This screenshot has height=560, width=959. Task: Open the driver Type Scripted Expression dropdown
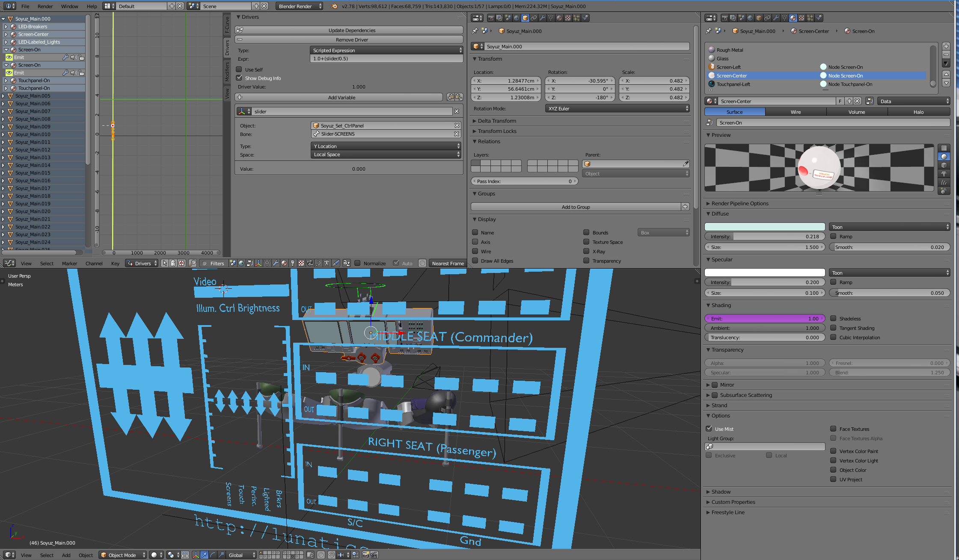coord(386,50)
